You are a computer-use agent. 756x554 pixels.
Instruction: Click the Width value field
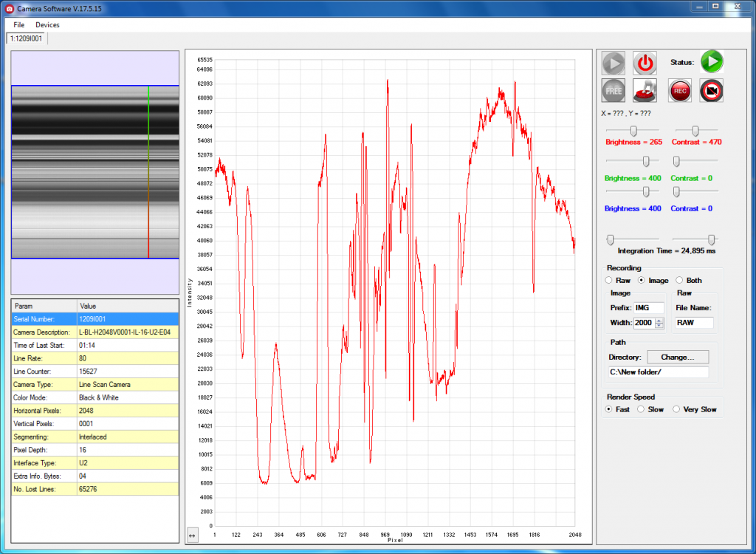(x=644, y=323)
